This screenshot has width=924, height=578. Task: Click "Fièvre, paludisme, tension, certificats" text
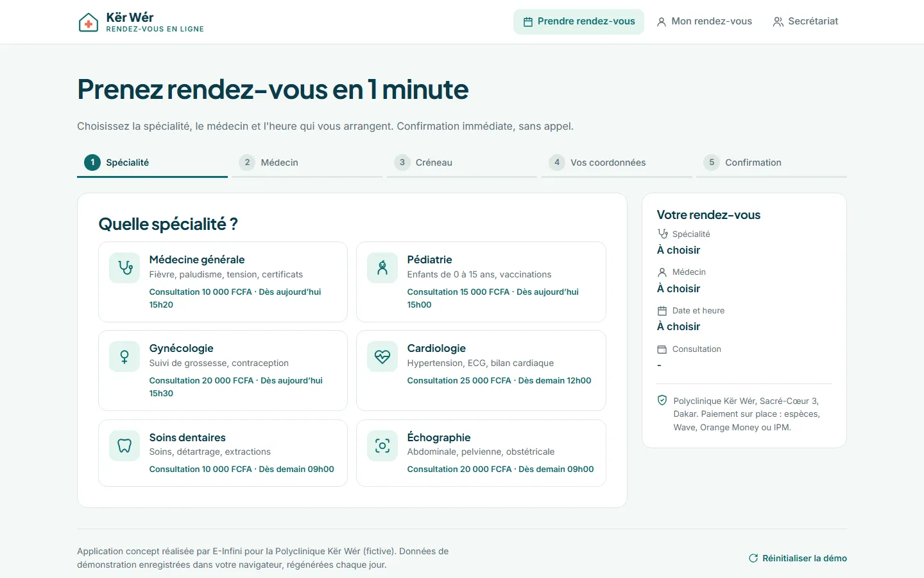[226, 274]
